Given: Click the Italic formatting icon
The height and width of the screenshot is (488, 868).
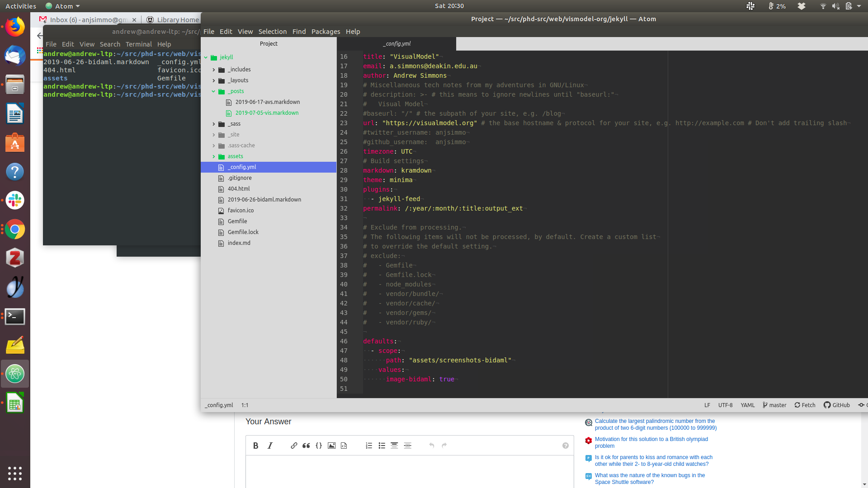Looking at the screenshot, I should point(270,446).
